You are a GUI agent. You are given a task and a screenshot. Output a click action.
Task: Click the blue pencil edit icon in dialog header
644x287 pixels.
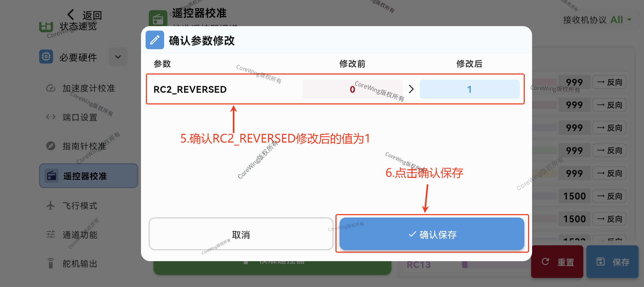point(155,40)
